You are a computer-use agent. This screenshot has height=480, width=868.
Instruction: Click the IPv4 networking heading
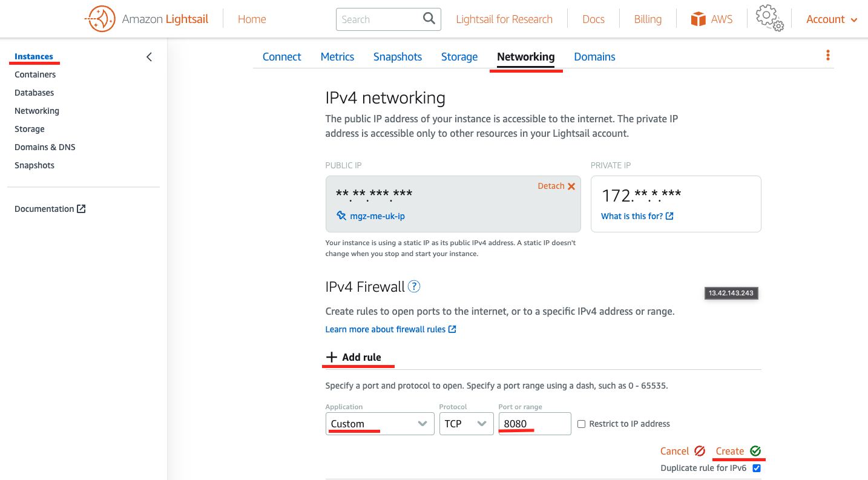[386, 98]
